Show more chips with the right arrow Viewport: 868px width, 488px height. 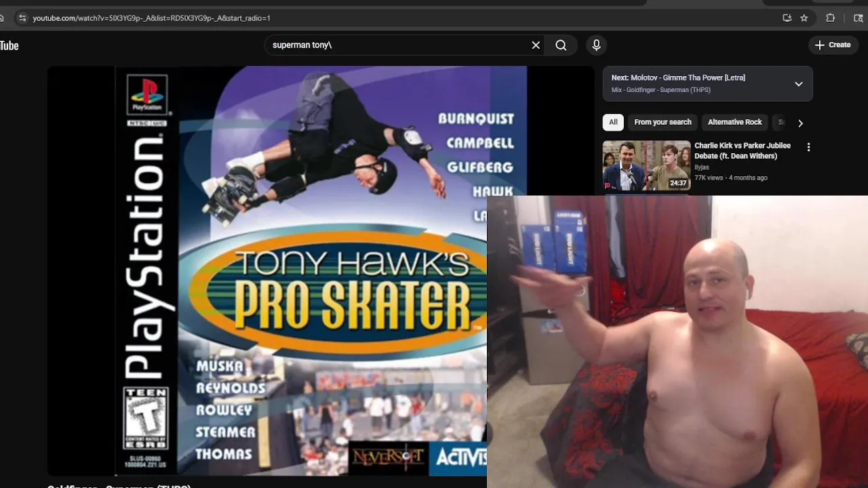800,123
